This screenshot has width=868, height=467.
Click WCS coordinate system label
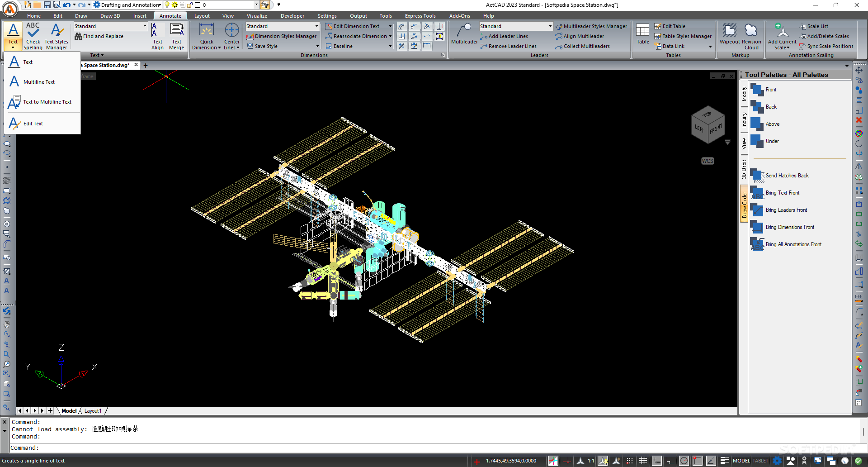[708, 161]
